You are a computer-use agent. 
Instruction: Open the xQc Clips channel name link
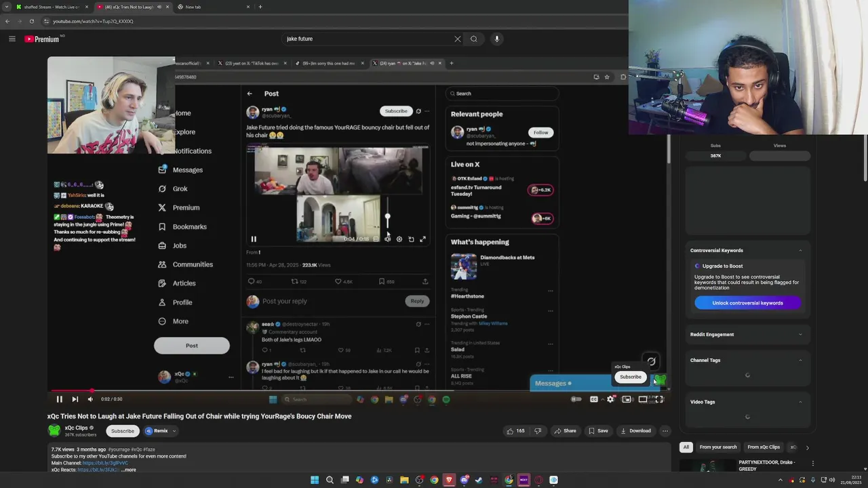[x=76, y=428]
